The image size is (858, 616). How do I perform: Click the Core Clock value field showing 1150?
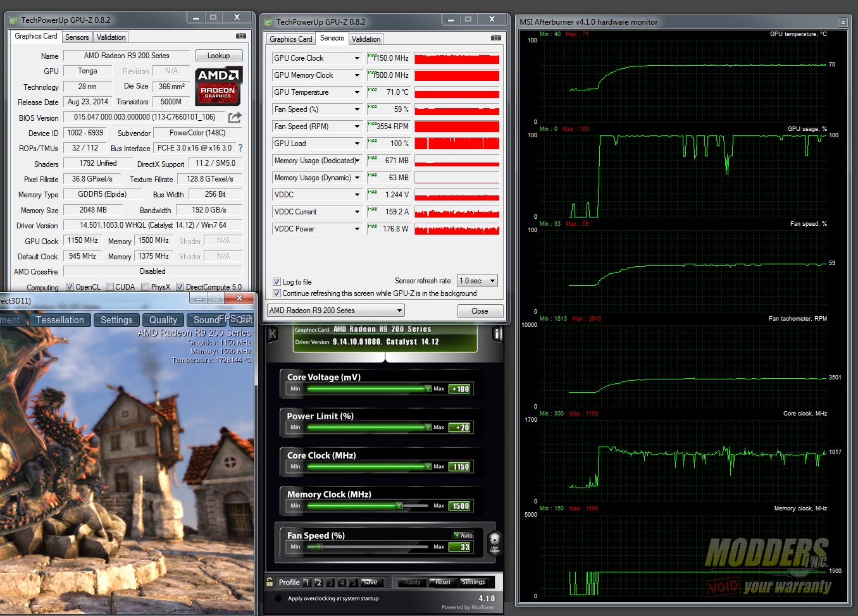point(460,467)
